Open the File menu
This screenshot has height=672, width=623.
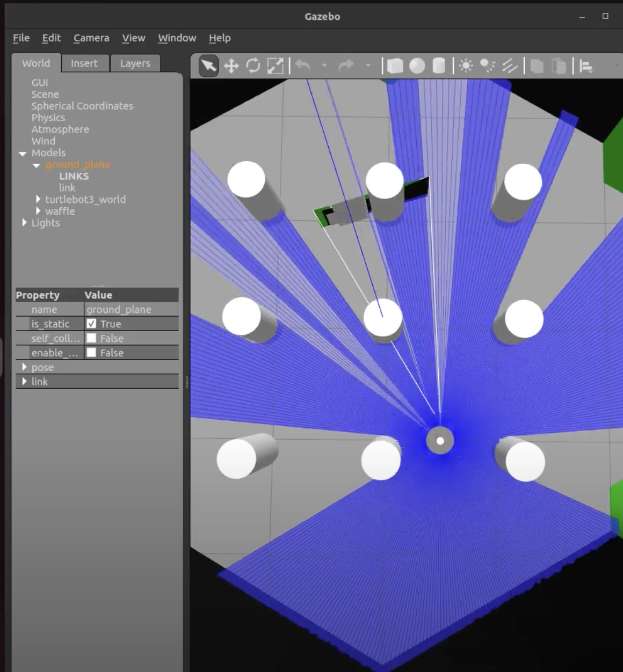pyautogui.click(x=21, y=38)
